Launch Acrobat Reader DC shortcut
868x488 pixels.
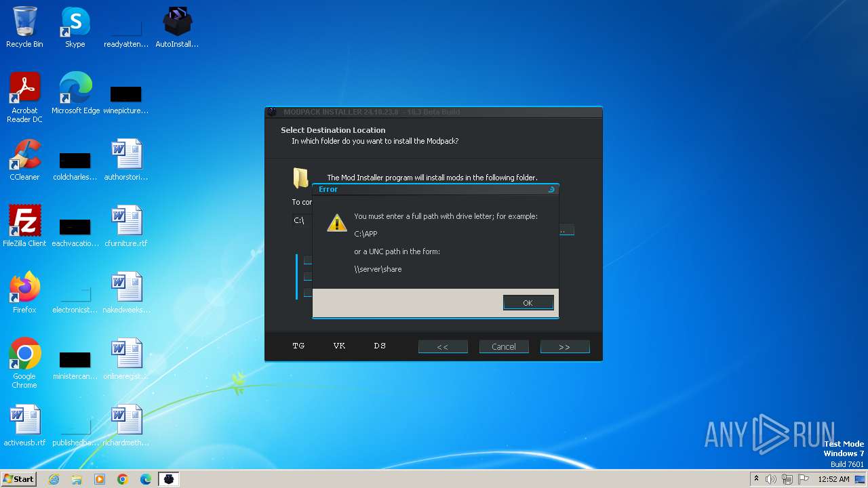24,98
